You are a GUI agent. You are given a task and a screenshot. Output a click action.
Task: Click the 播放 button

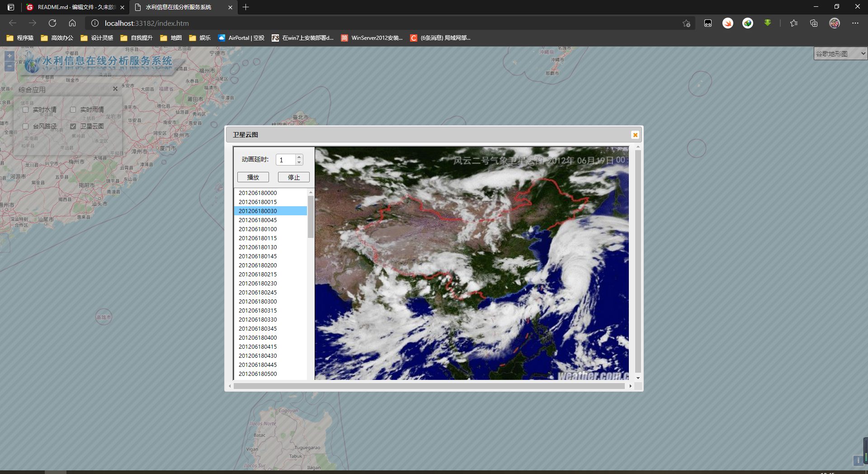coord(253,177)
